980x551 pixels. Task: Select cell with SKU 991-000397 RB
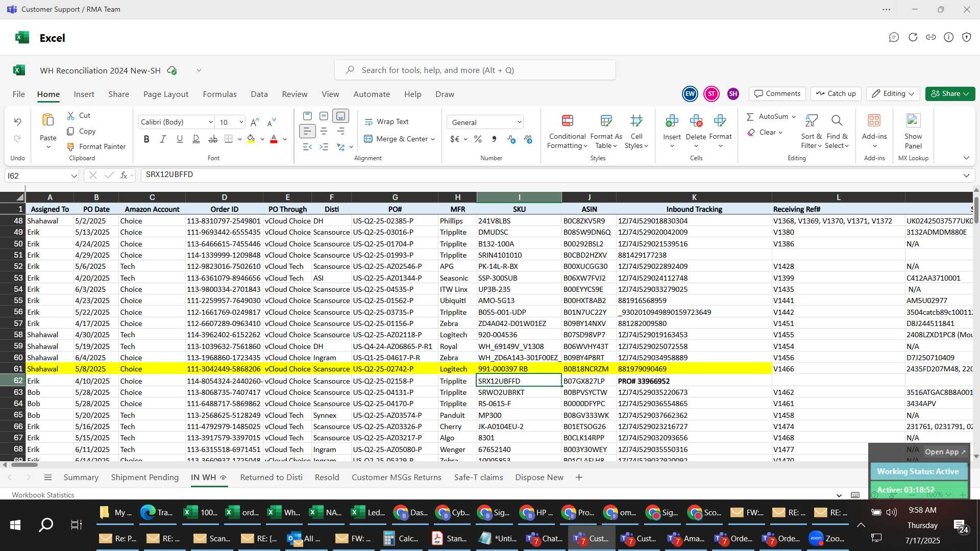pyautogui.click(x=519, y=369)
